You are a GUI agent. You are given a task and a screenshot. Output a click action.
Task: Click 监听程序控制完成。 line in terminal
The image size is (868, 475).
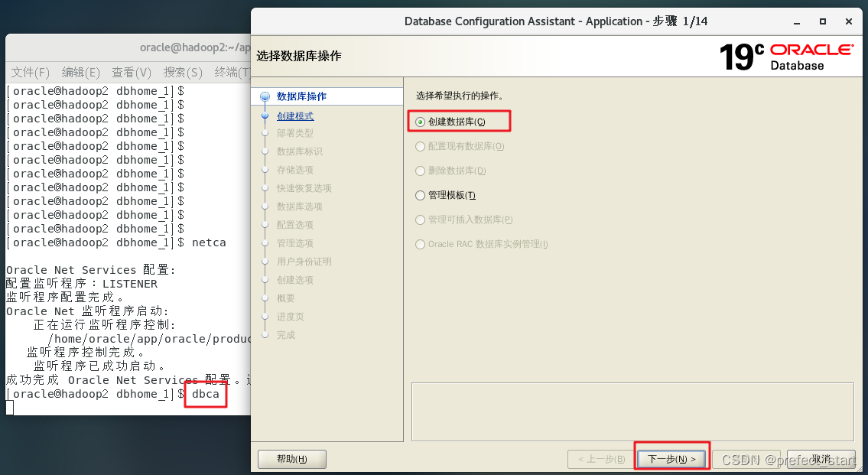86,352
